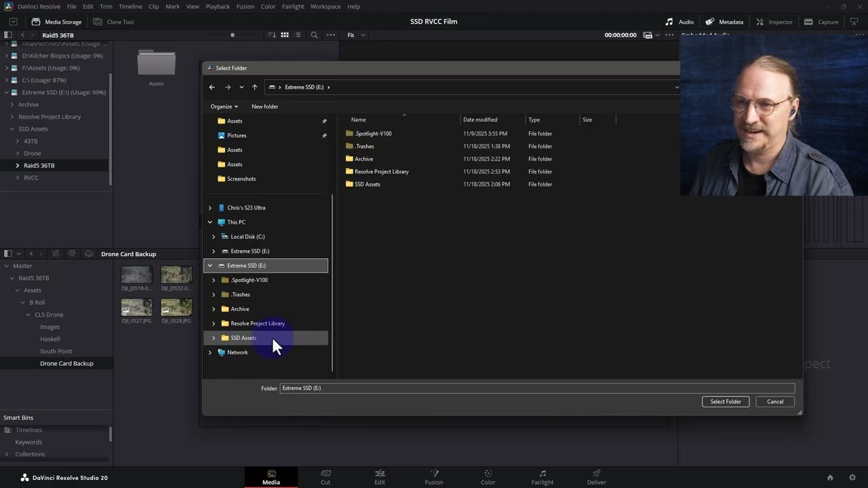Screen dimensions: 868x488
Task: Switch to the Fusion page tab
Action: 434,477
